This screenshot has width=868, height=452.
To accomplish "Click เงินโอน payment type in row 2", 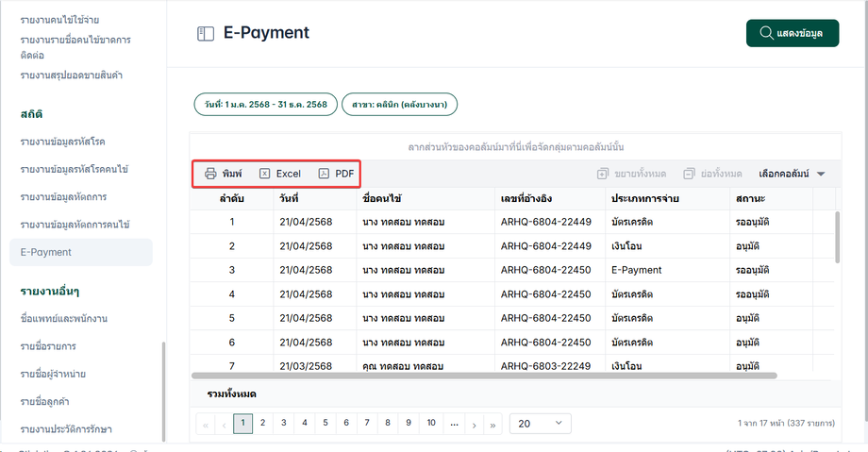I will [x=626, y=246].
